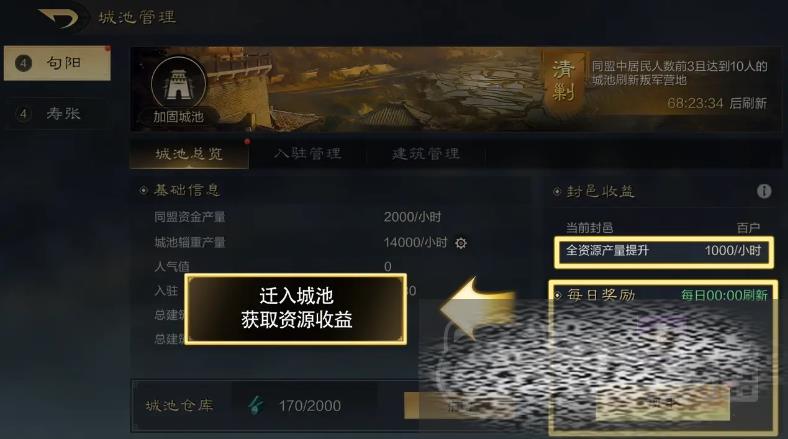Click the 迁入城池 获取资源收益 tooltip box
The height and width of the screenshot is (439, 788).
[296, 308]
